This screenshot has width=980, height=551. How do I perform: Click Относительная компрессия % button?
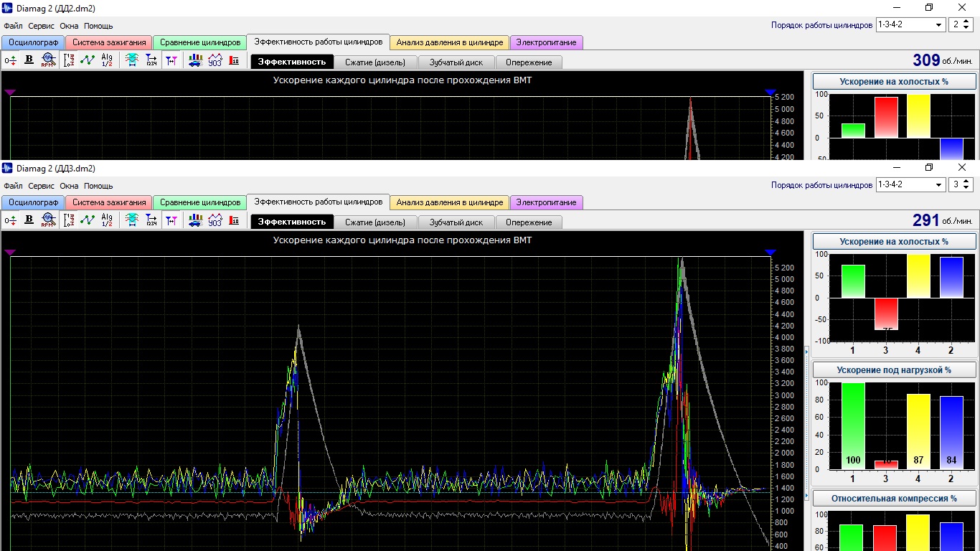894,498
